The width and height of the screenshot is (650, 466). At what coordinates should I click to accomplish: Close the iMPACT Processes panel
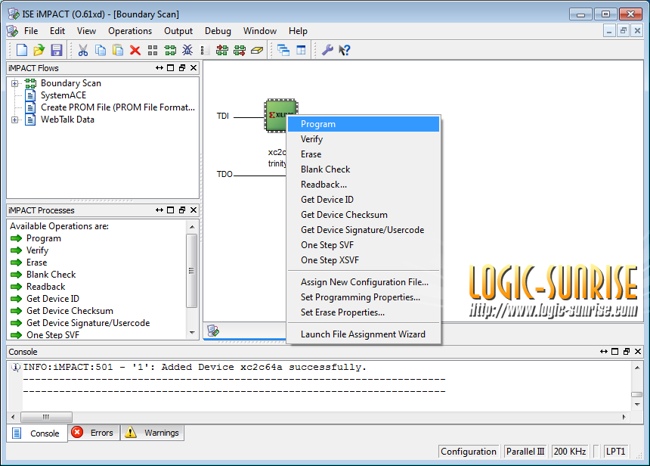click(194, 210)
